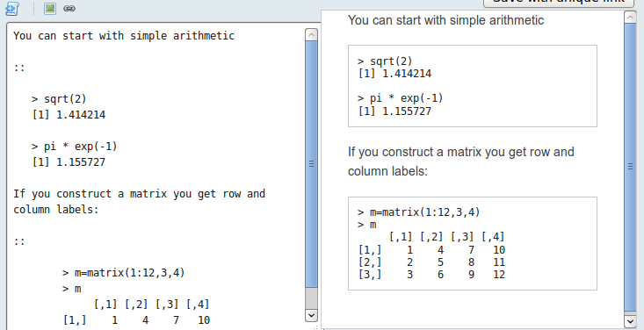This screenshot has height=330, width=644.
Task: Click the first '::' marker in the editor
Action: tap(19, 68)
